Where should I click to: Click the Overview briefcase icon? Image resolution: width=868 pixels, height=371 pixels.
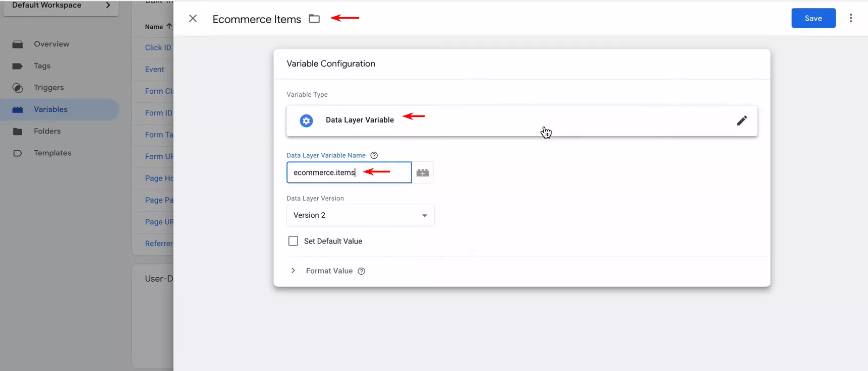18,44
